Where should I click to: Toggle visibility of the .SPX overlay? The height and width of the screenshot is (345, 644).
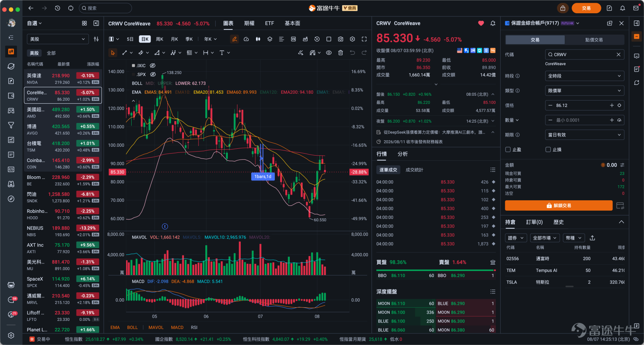tap(153, 74)
